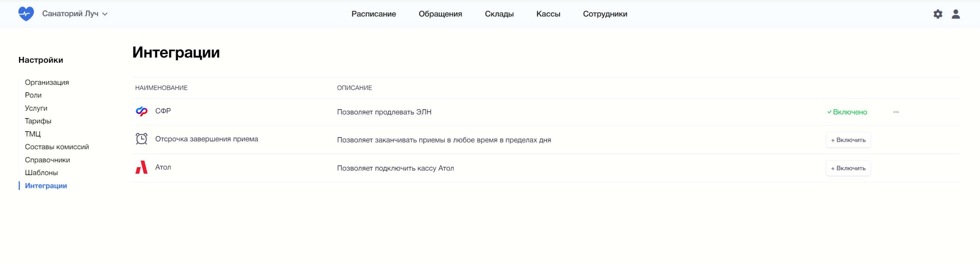Open the Склады navigation item
980x264 pixels.
[499, 14]
